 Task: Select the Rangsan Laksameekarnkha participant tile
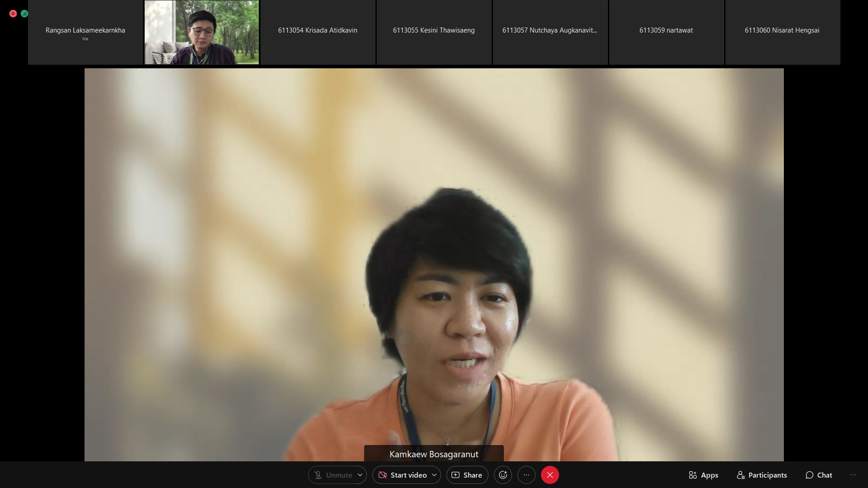tap(85, 32)
